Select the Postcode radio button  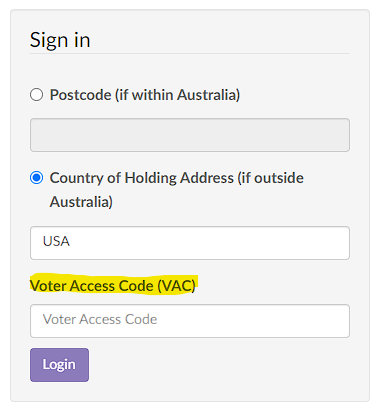click(x=36, y=95)
